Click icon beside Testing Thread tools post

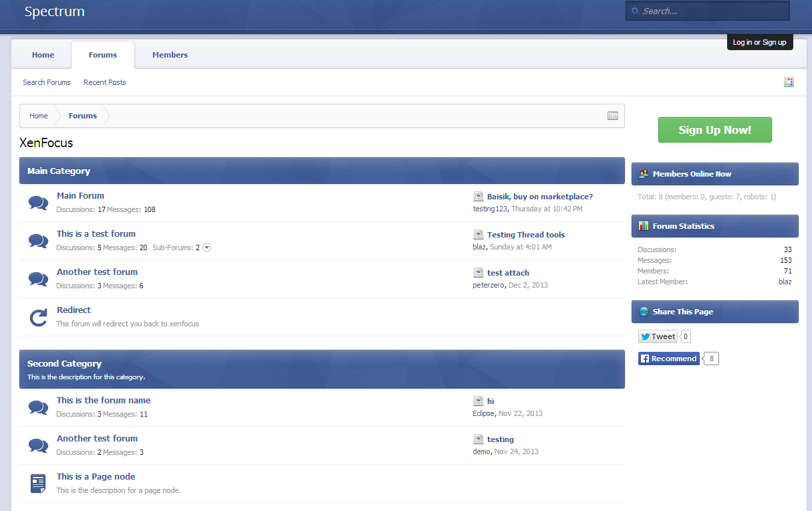tap(478, 235)
